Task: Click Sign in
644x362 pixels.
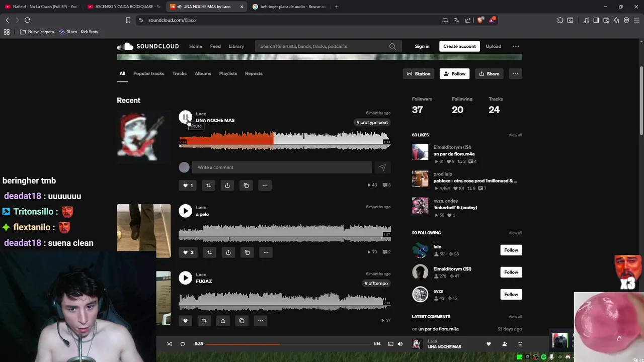Action: (422, 46)
